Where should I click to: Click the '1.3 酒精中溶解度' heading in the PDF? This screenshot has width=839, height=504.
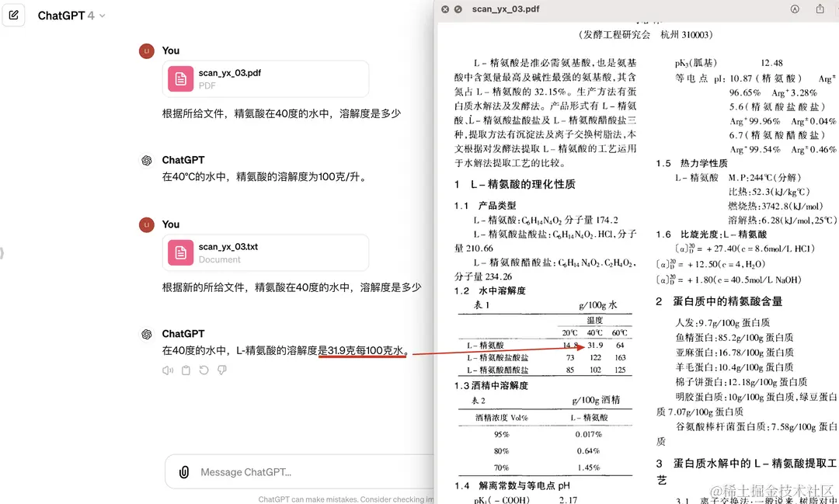coord(491,385)
